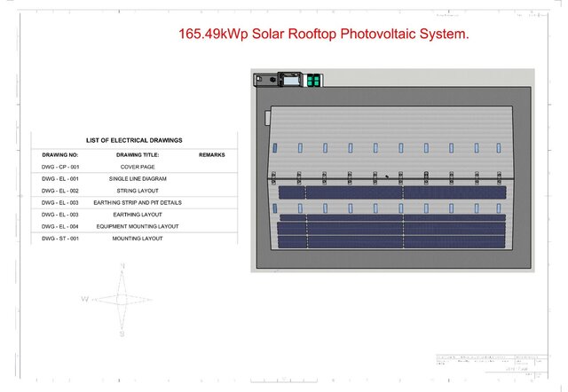
Task: Click the dark generator unit above the roof
Action: click(x=290, y=79)
